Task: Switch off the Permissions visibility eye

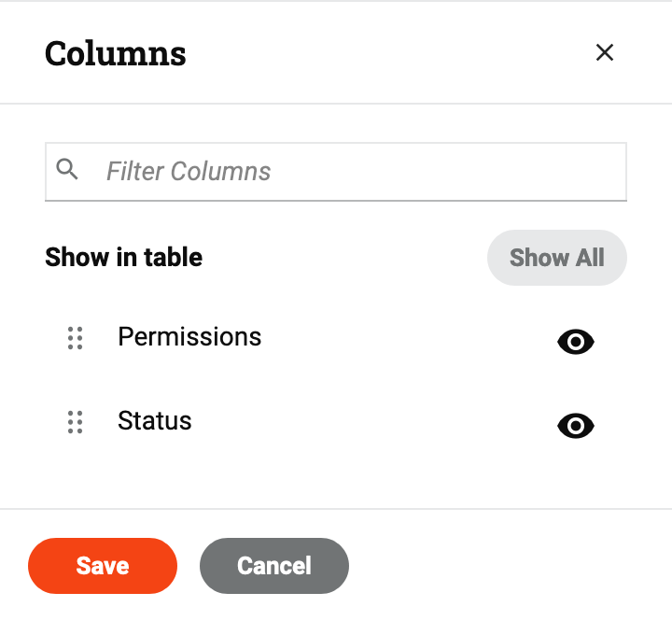Action: point(576,343)
